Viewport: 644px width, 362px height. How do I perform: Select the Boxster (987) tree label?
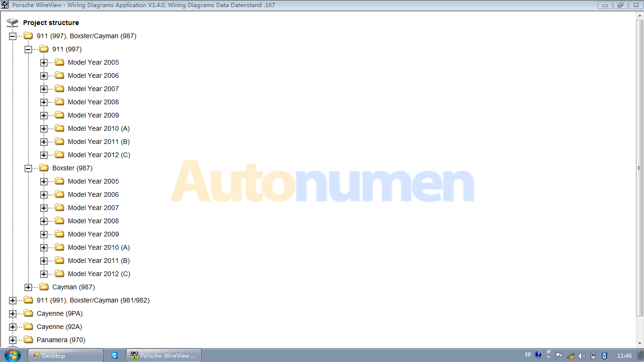pos(72,168)
